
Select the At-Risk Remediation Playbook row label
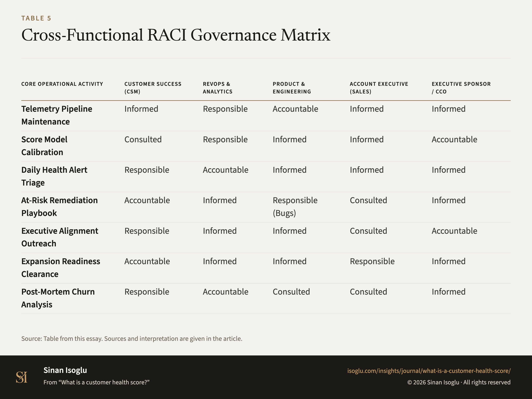pyautogui.click(x=59, y=207)
